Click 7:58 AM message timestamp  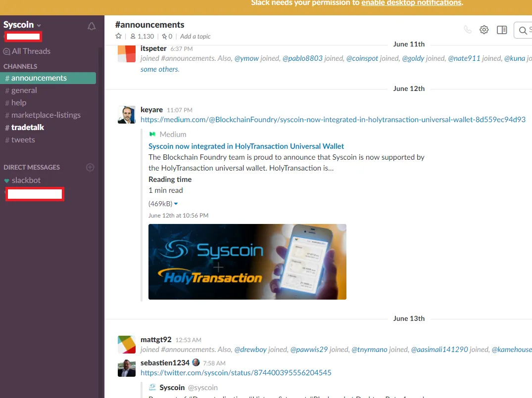pyautogui.click(x=214, y=363)
